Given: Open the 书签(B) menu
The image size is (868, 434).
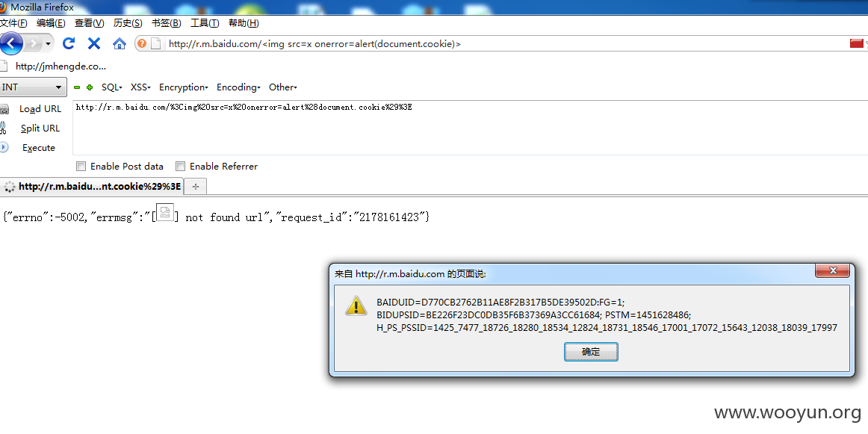Looking at the screenshot, I should tap(166, 23).
